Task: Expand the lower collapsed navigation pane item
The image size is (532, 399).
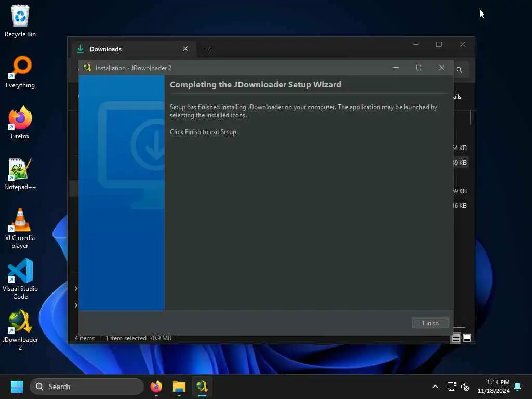Action: click(x=76, y=305)
